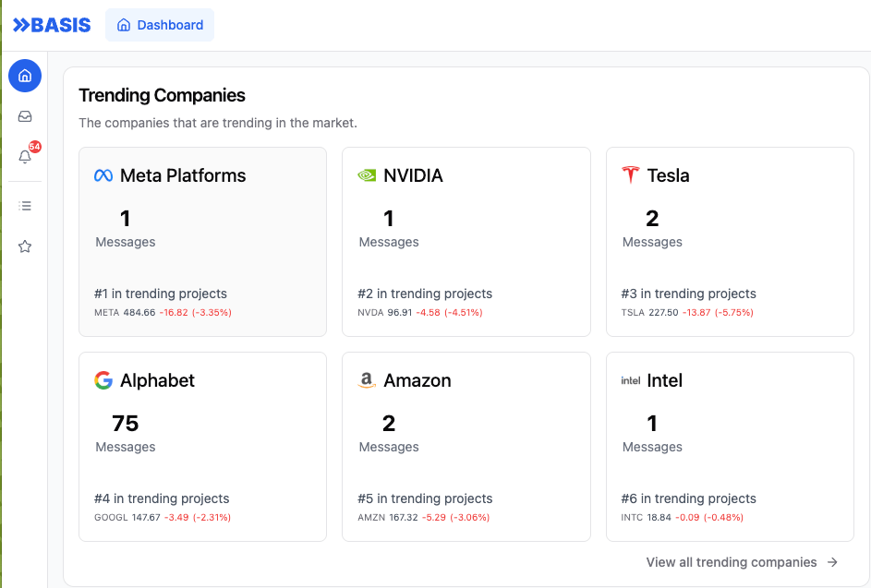
Task: Click the NVIDIA logo icon
Action: [x=367, y=175]
